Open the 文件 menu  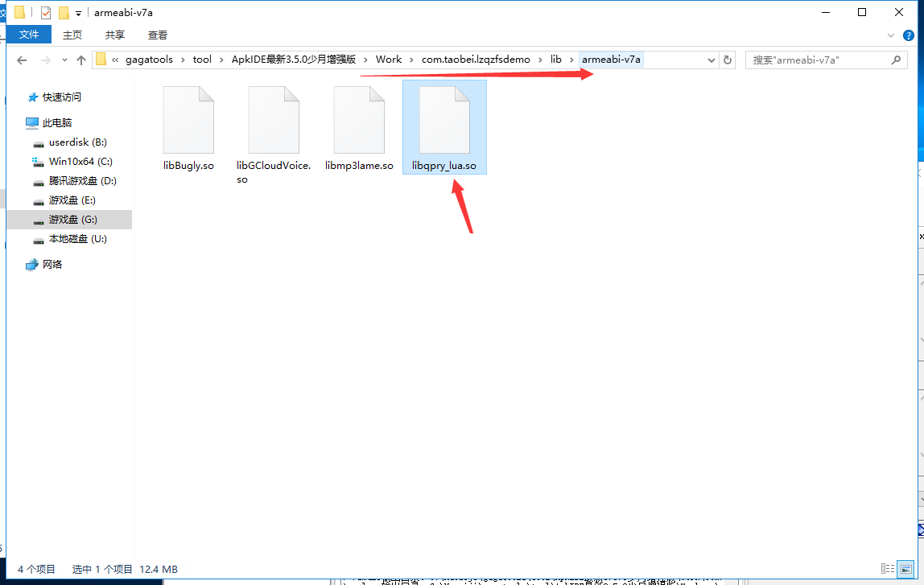tap(29, 35)
